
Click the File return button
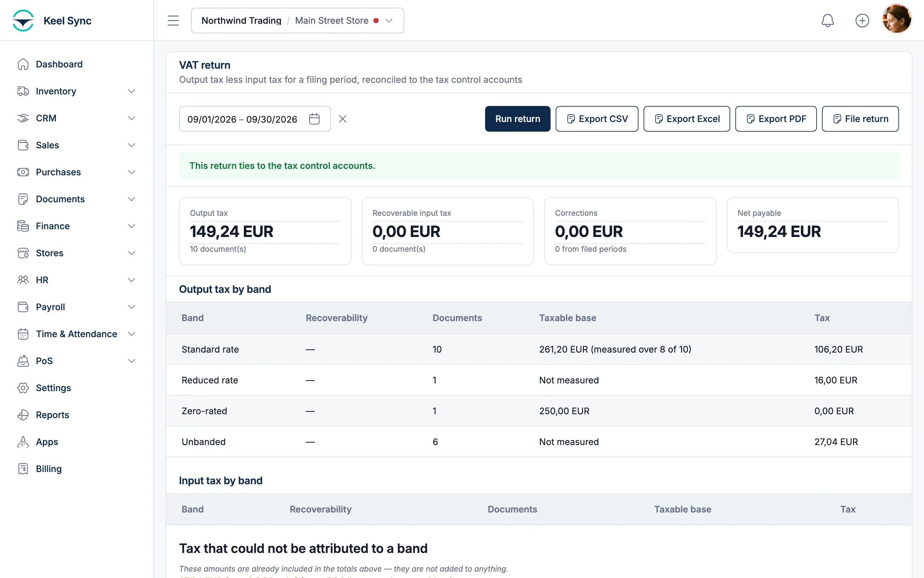point(860,119)
